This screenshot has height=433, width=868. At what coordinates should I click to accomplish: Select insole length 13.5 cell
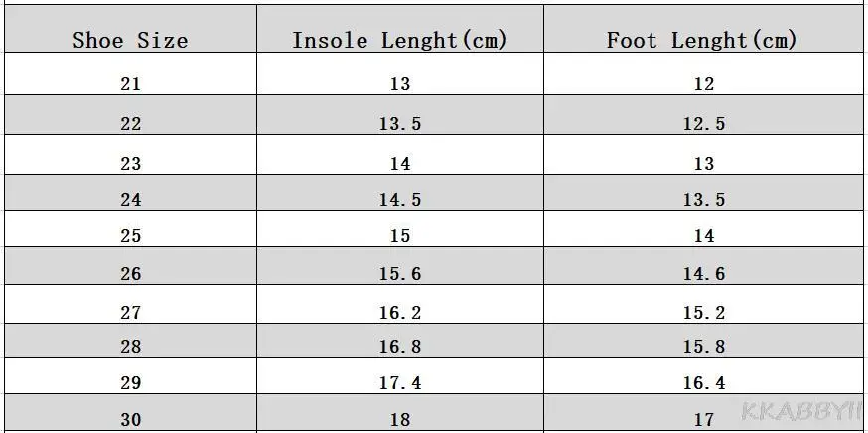pos(399,124)
